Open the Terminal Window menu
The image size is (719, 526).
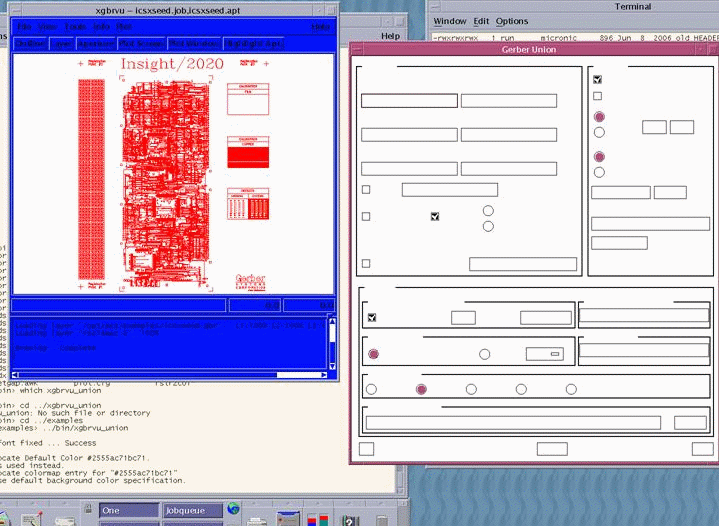449,21
